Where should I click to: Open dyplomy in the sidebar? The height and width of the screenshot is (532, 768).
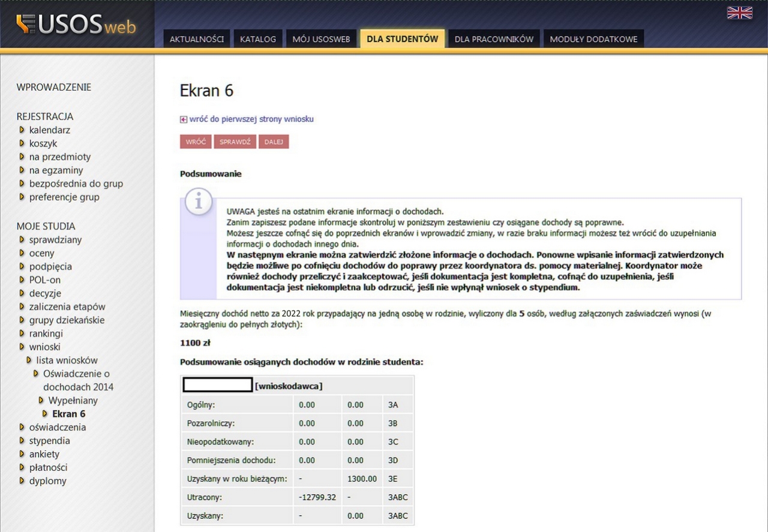pyautogui.click(x=48, y=481)
